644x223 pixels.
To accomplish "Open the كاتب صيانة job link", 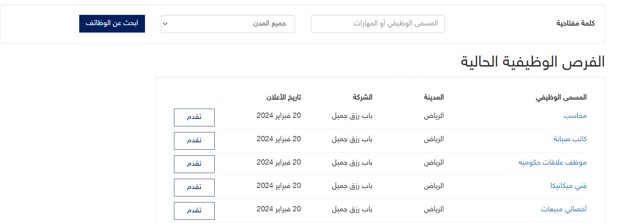I will click(x=570, y=139).
